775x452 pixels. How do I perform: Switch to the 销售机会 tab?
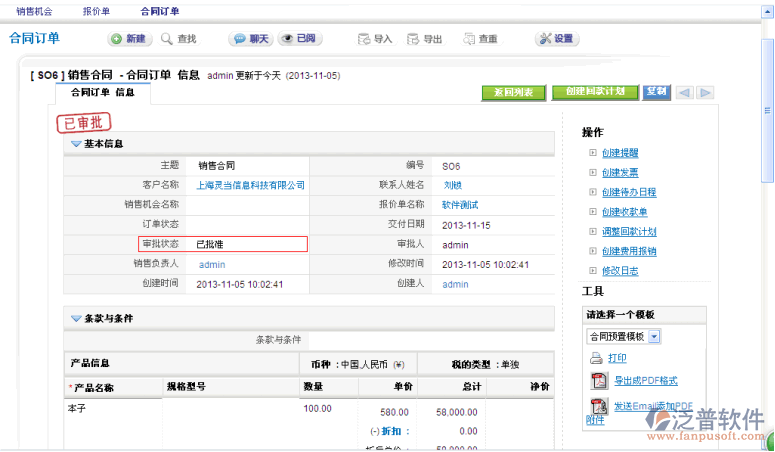click(x=36, y=11)
